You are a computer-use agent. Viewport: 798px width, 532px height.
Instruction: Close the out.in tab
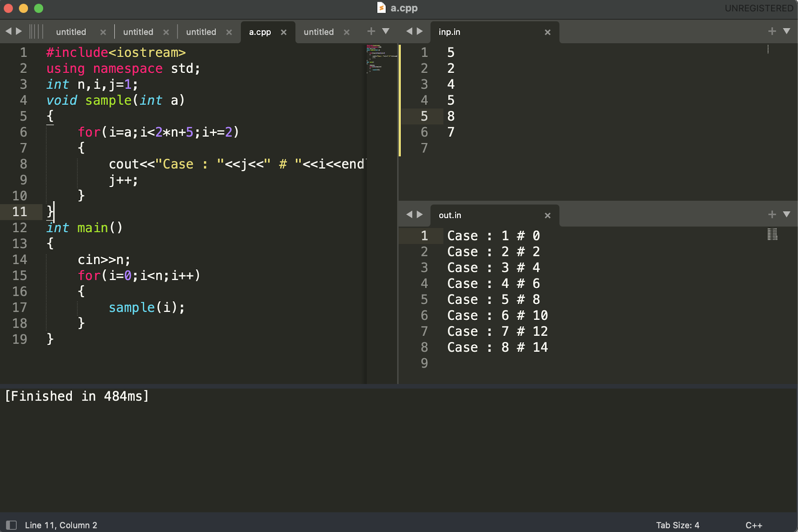tap(547, 216)
